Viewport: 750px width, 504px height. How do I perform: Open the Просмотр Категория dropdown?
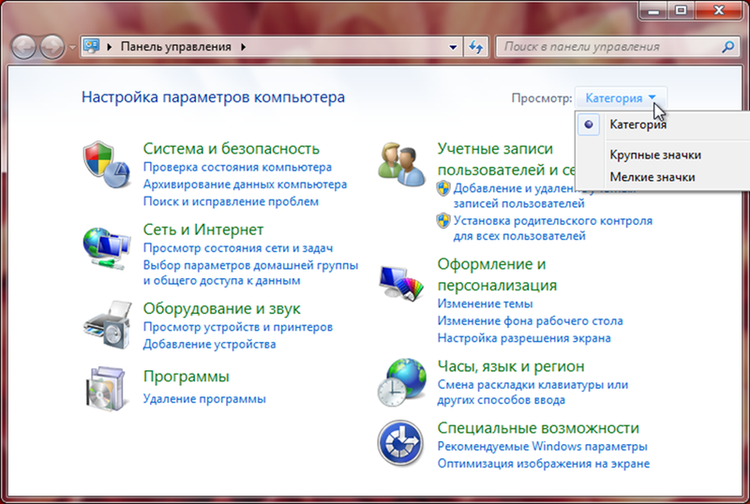(x=620, y=98)
